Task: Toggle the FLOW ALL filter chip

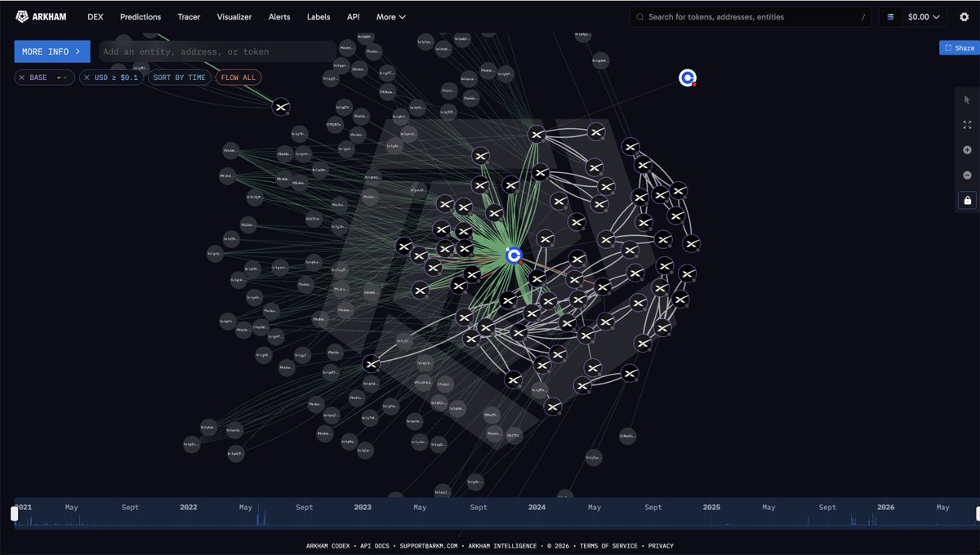Action: 238,78
